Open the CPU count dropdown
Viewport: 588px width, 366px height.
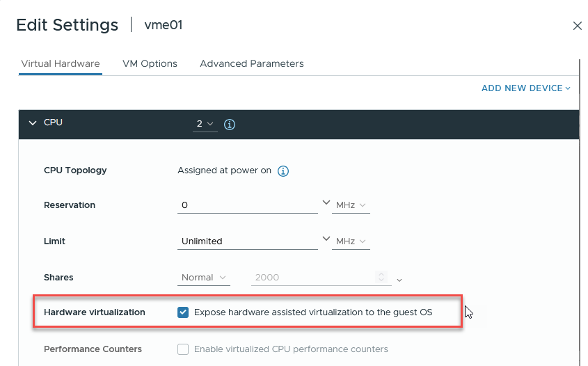(205, 124)
